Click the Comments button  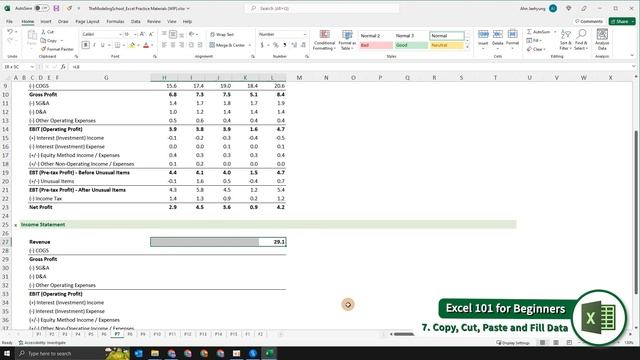589,21
